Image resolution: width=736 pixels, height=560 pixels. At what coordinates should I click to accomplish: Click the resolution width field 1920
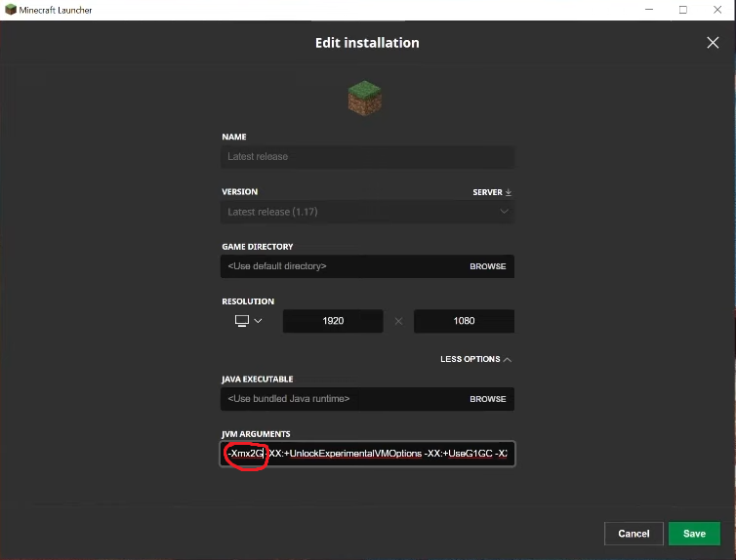(333, 321)
